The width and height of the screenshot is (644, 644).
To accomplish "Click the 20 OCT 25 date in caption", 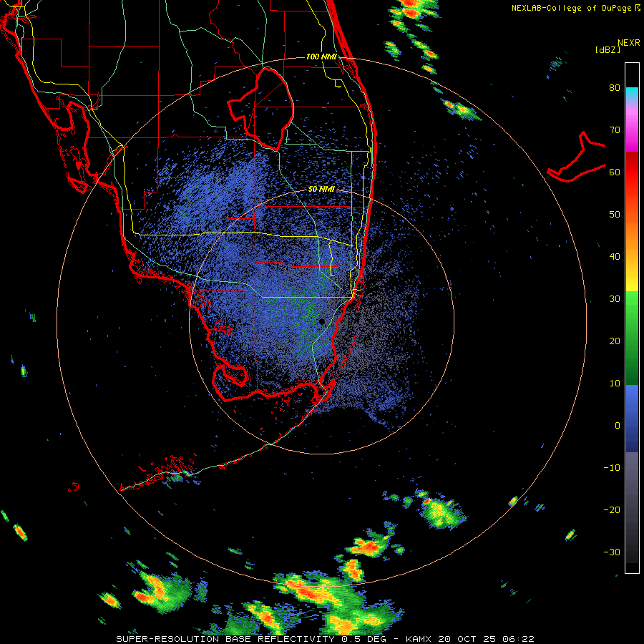I will point(469,639).
